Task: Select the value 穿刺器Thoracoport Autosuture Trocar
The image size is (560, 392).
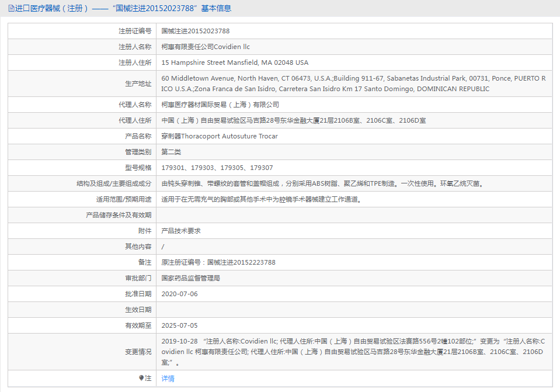Action: (x=220, y=136)
